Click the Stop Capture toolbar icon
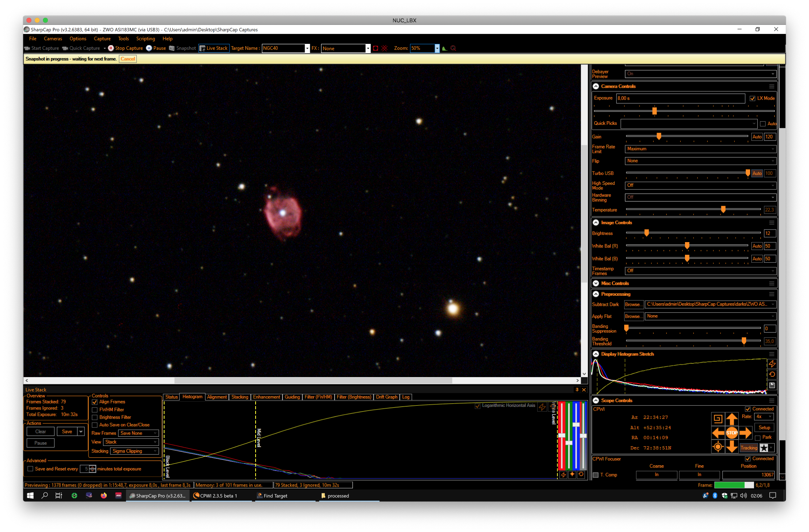The height and width of the screenshot is (532, 809). tap(111, 48)
